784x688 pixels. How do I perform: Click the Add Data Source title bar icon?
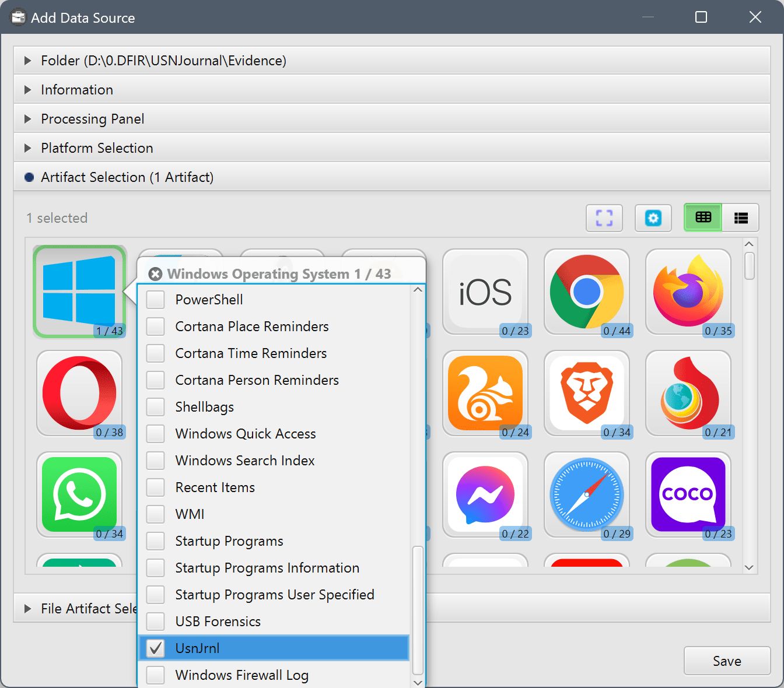(18, 17)
